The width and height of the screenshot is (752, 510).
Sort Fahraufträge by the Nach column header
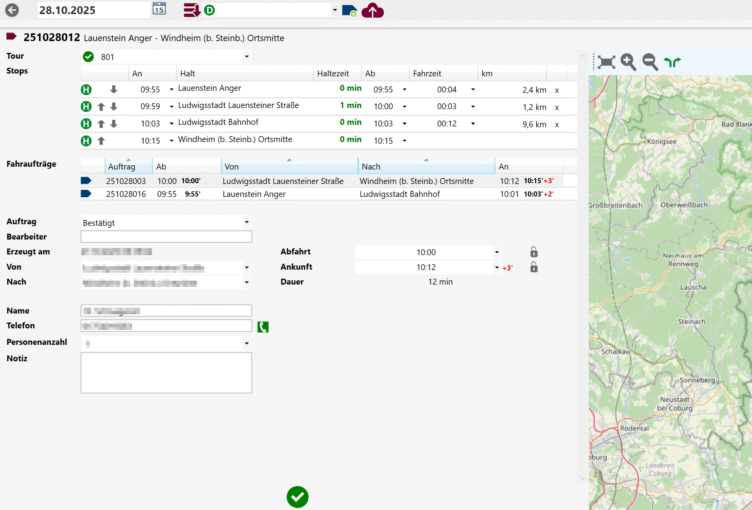[x=425, y=166]
